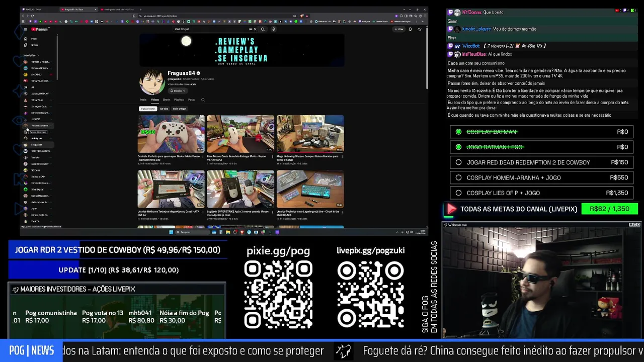Open options for the Mega Unboxing video

343,157
